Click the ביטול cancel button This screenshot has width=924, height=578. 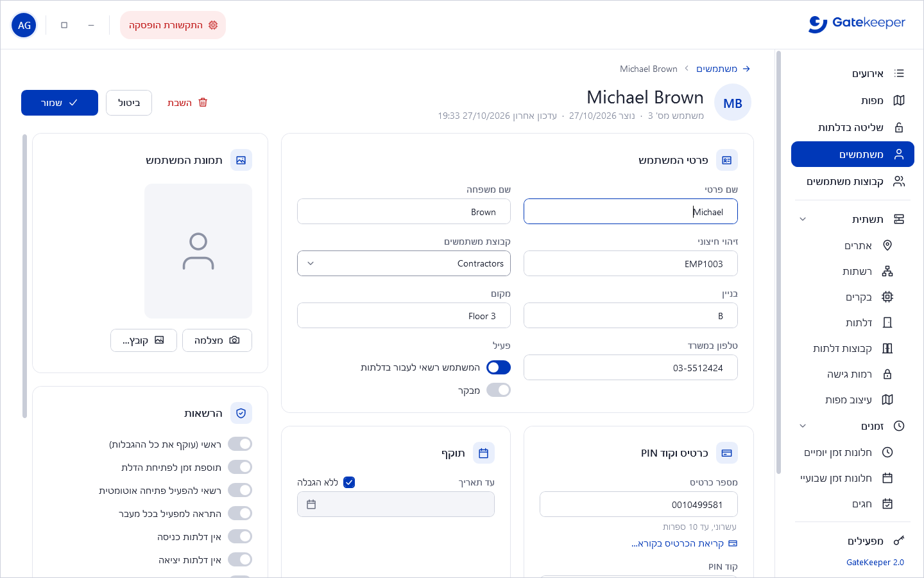(129, 103)
